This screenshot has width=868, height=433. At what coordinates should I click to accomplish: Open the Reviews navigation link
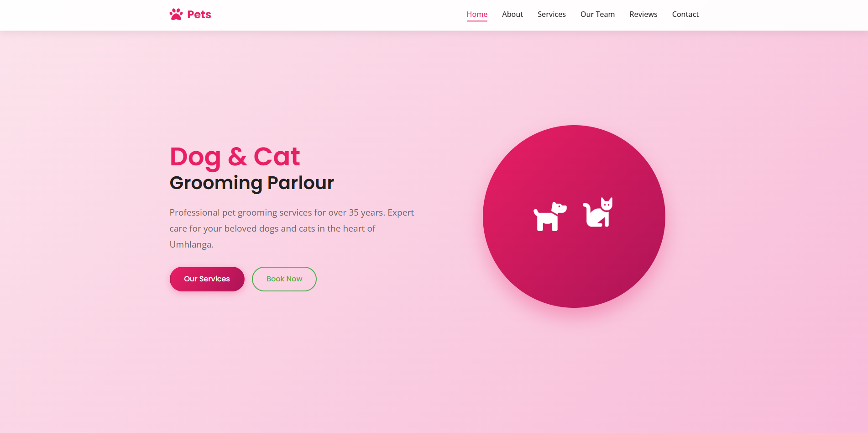[643, 14]
